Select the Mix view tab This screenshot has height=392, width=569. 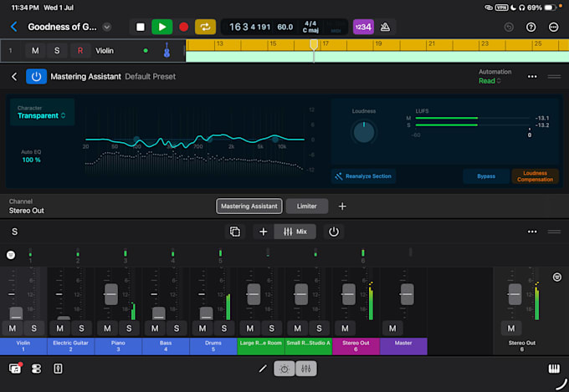coord(295,232)
